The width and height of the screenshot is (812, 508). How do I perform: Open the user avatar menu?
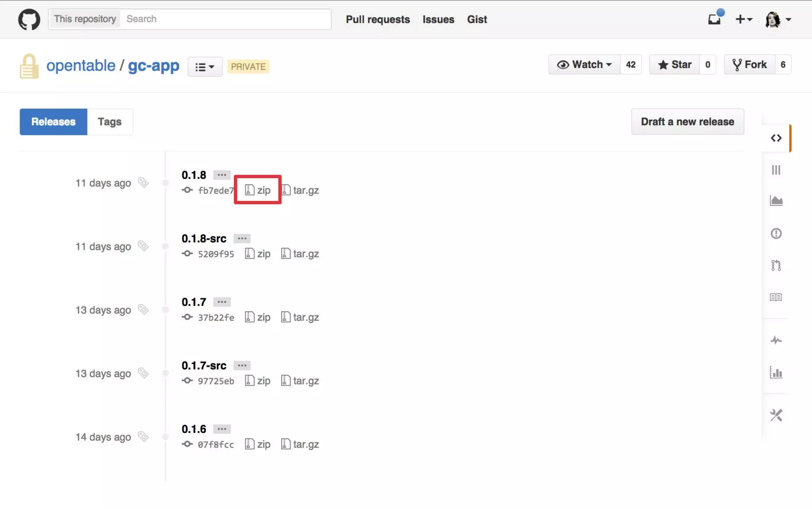pyautogui.click(x=778, y=19)
